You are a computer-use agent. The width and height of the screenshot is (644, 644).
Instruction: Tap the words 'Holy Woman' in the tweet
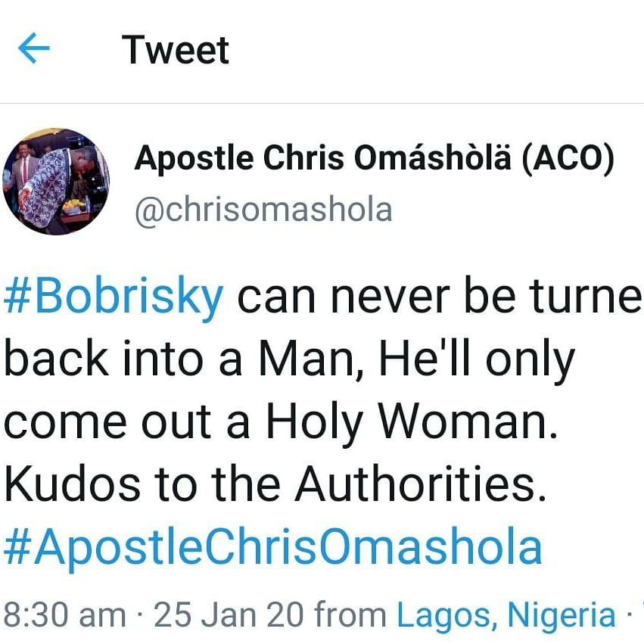[409, 423]
